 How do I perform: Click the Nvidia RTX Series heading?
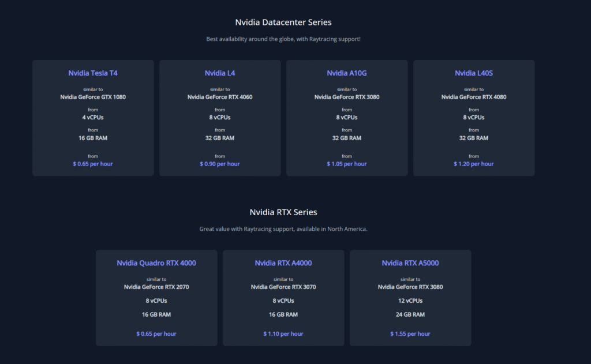[x=283, y=212]
